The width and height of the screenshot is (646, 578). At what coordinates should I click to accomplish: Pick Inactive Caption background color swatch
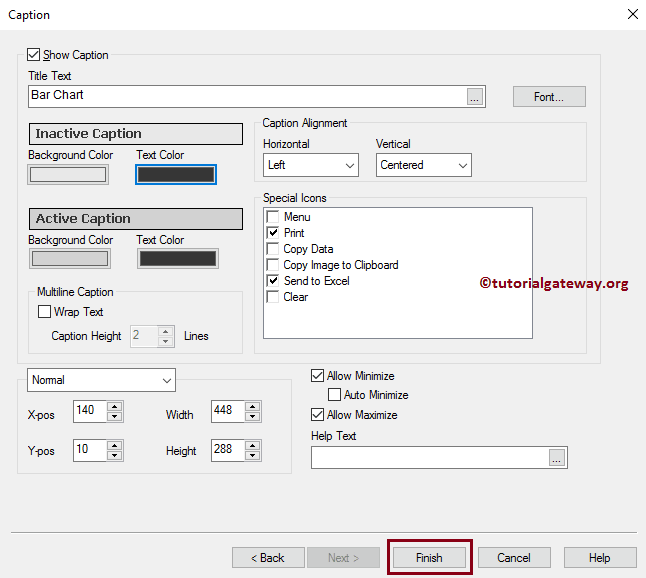(68, 174)
